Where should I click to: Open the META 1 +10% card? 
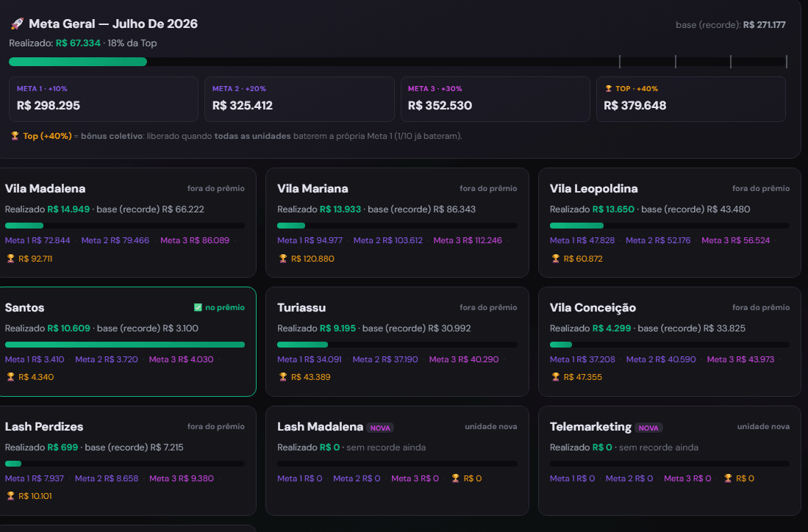pos(104,99)
